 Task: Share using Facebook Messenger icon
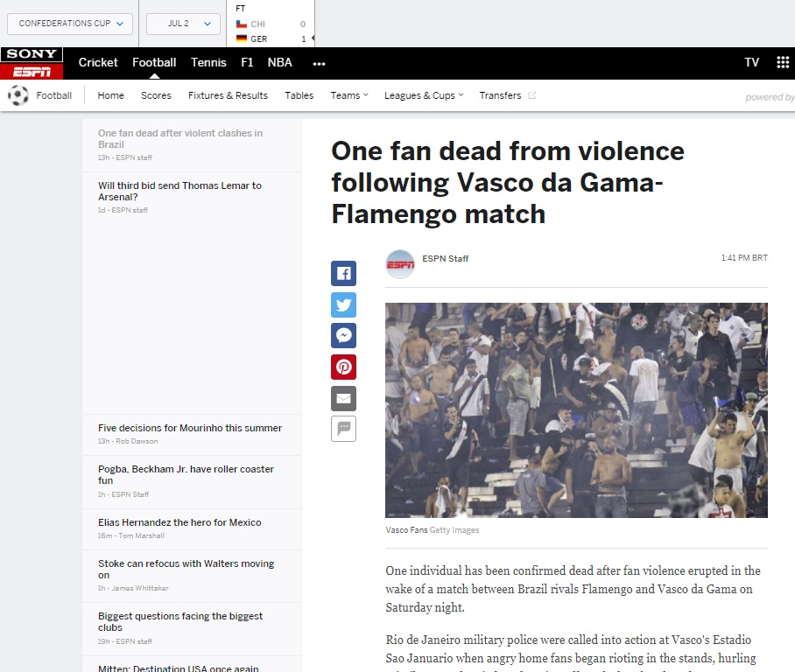(x=343, y=336)
